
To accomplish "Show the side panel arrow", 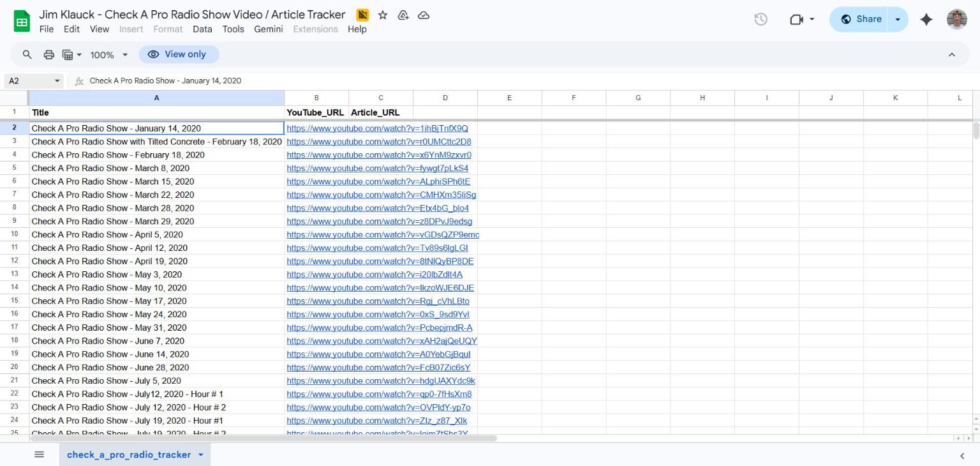I will [x=962, y=455].
